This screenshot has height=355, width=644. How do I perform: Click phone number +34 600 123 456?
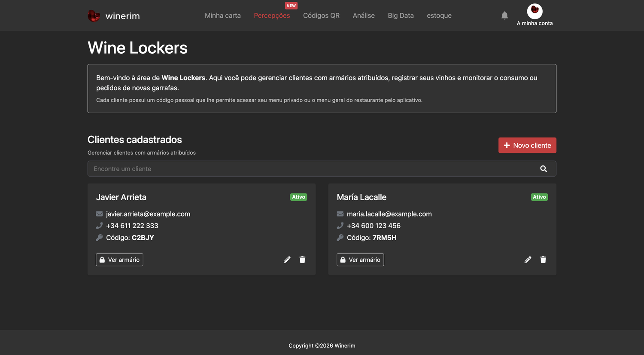[x=374, y=226]
